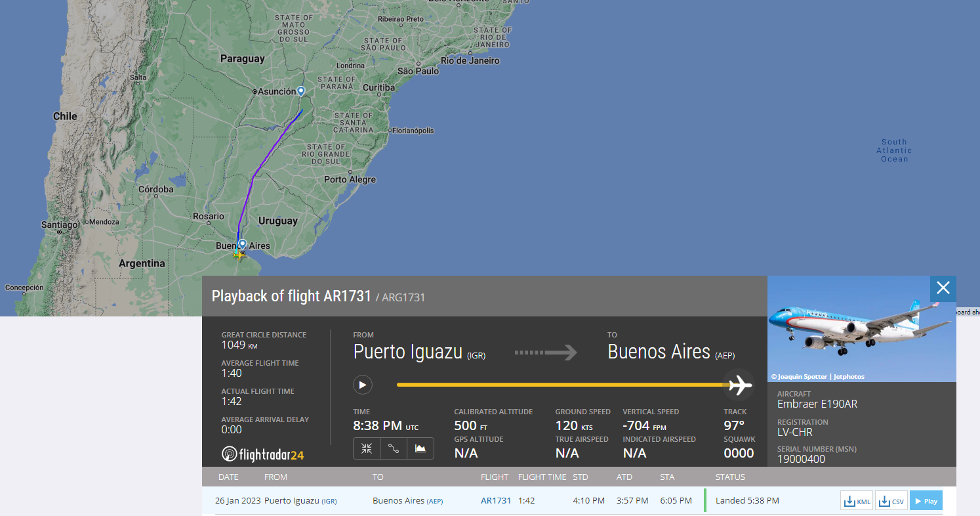Click the STA 6:05 PM cell
Viewport: 980px width, 516px height.
click(x=676, y=500)
